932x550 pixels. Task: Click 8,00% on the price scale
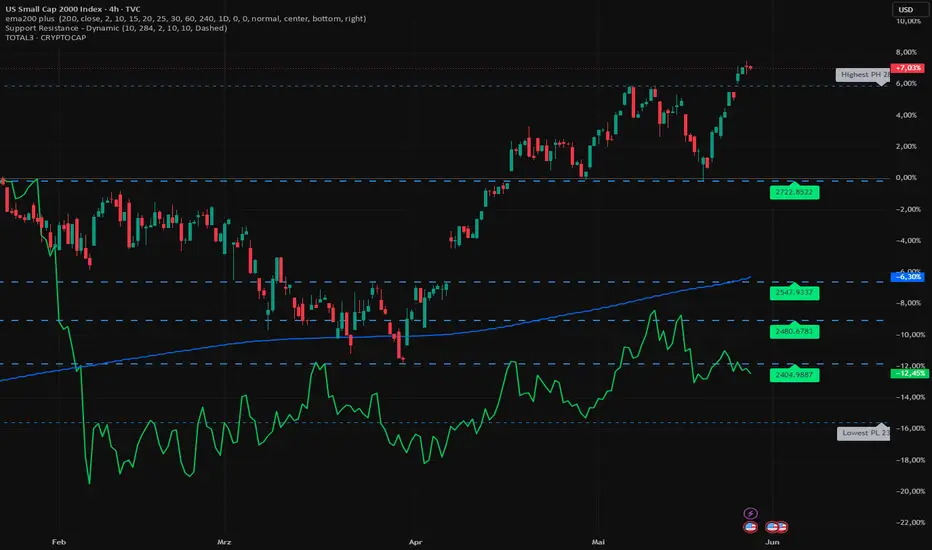[906, 52]
